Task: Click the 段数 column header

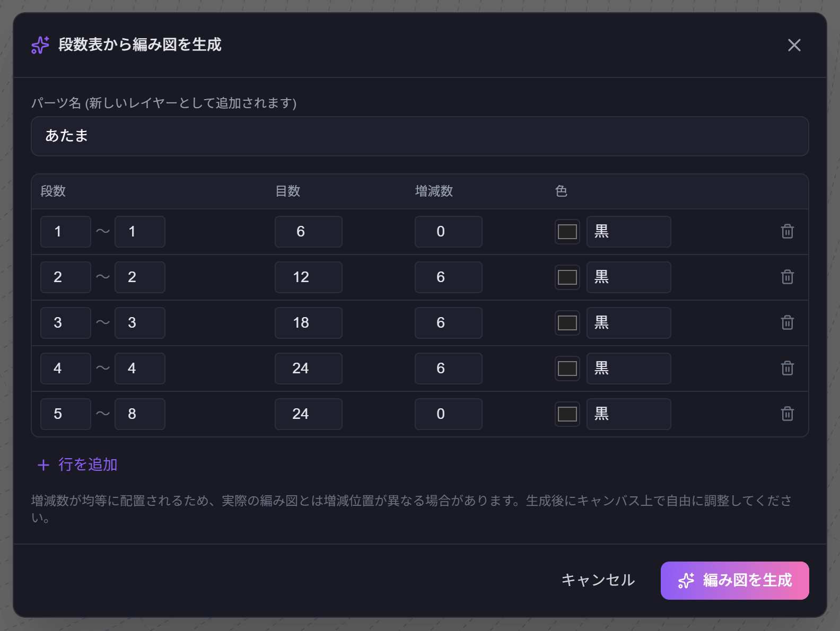Action: pos(53,191)
